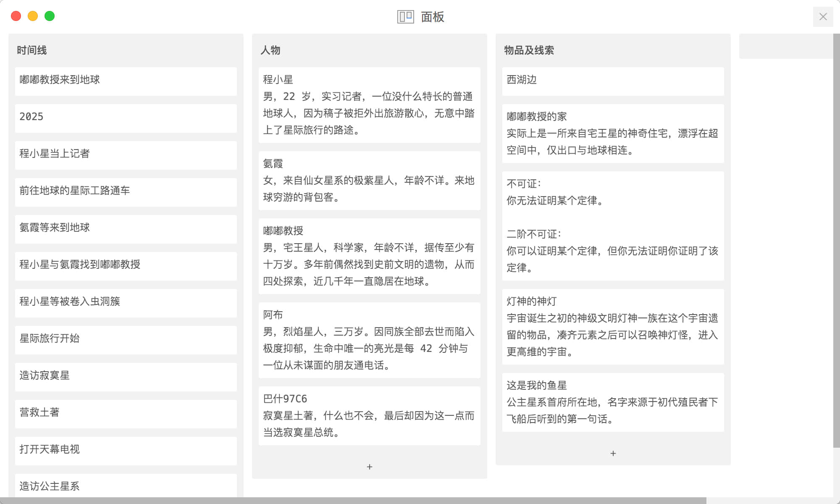The width and height of the screenshot is (840, 504).
Task: Open the card 造访公主星系
Action: (x=126, y=486)
